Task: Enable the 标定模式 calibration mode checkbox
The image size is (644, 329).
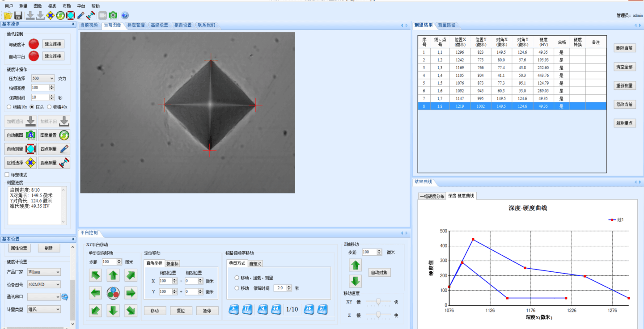Action: click(7, 175)
